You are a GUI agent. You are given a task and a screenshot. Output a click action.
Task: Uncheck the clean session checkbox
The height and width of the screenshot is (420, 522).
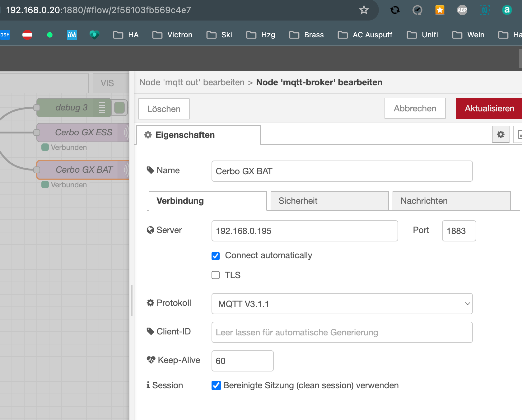216,385
